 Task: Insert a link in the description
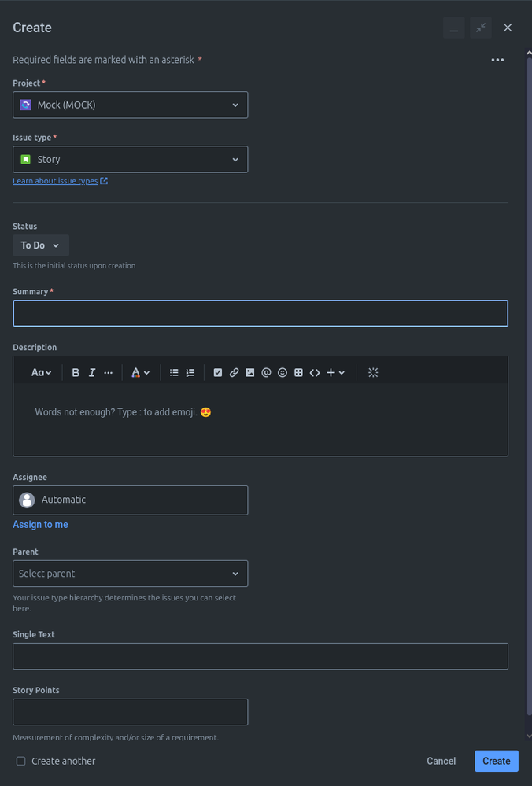pos(234,372)
